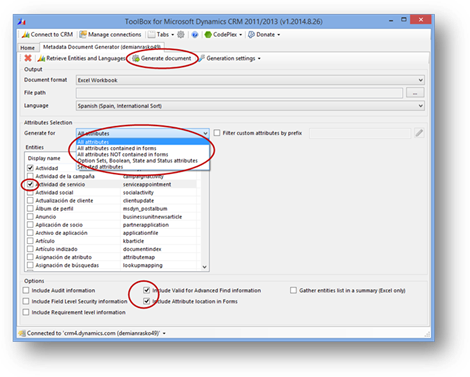Open the Donate dropdown menu
Screen dimensions: 470x377
click(264, 34)
